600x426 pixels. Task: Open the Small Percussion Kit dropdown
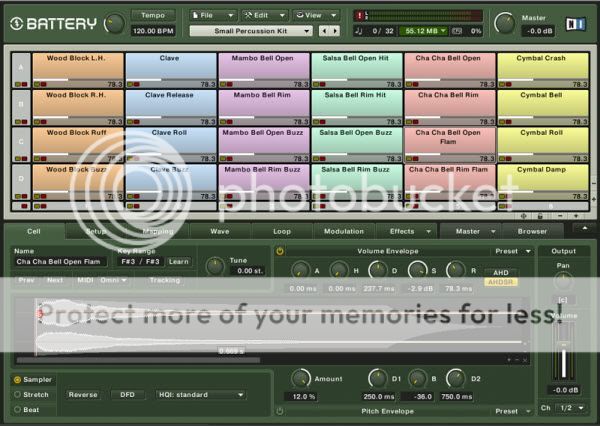[x=251, y=31]
